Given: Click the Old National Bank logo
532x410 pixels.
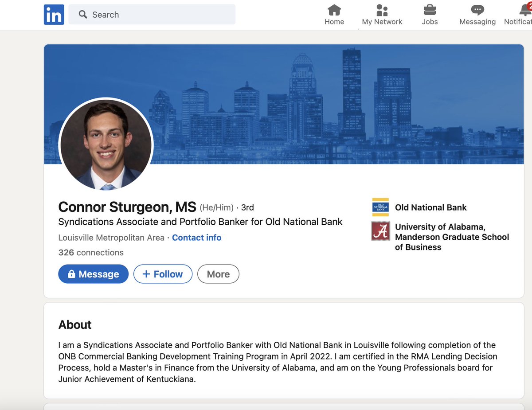Looking at the screenshot, I should pyautogui.click(x=380, y=207).
